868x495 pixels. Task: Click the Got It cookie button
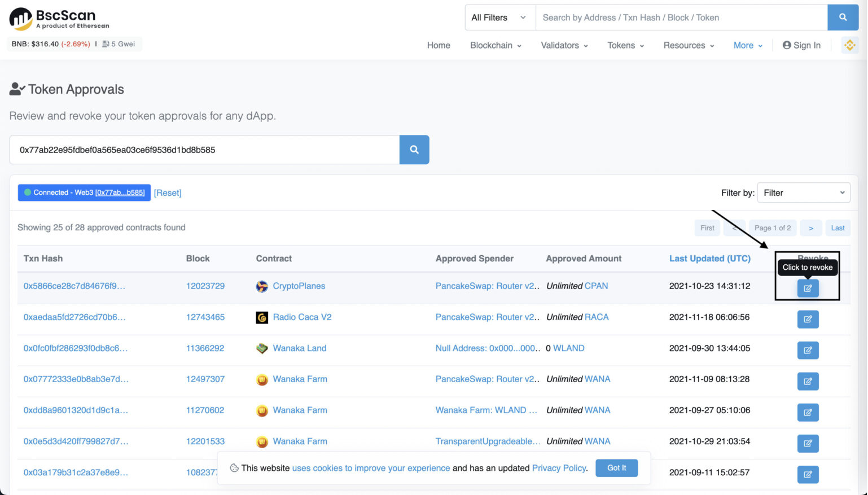click(616, 468)
